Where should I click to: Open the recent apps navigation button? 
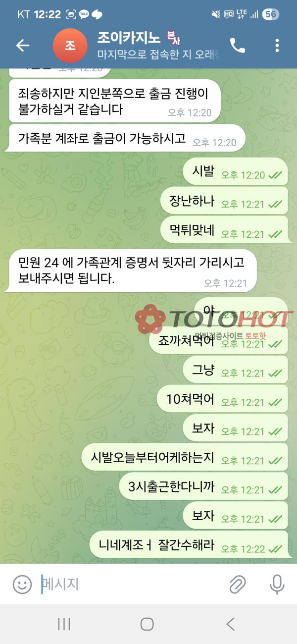[x=64, y=624]
